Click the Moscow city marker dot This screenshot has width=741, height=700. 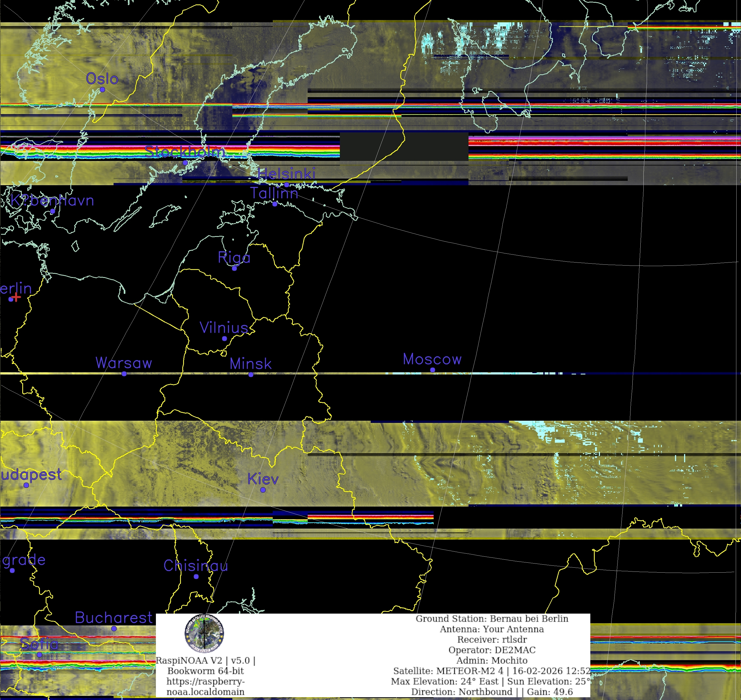tap(433, 370)
